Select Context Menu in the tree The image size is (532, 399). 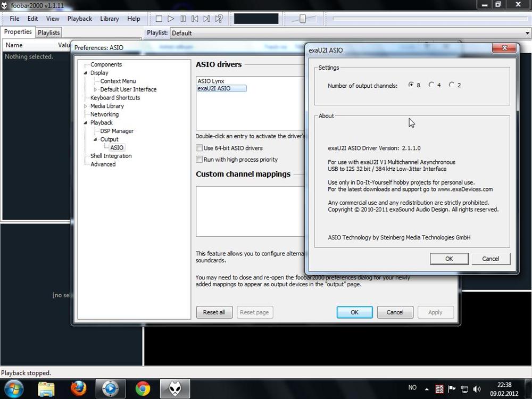[x=118, y=81]
